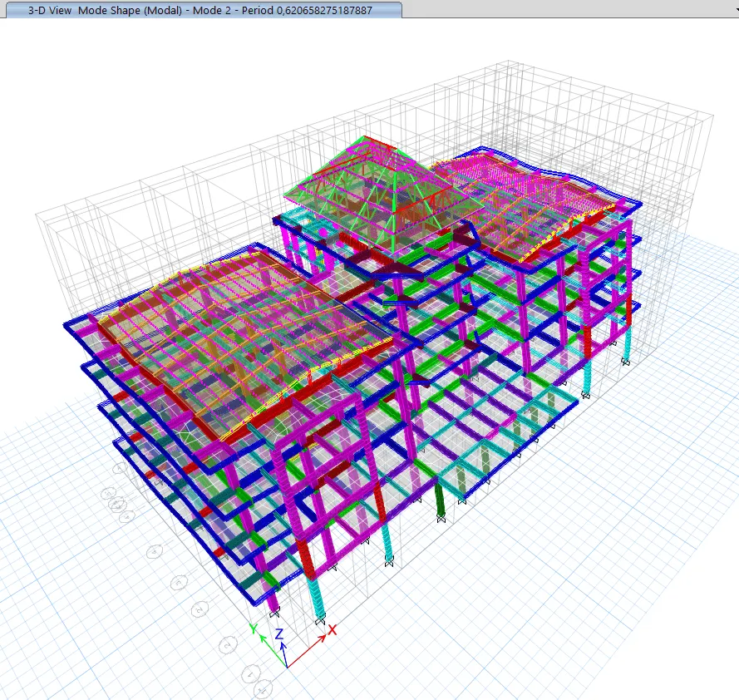Viewport: 739px width, 700px height.
Task: Click the red X axis label
Action: coord(332,630)
